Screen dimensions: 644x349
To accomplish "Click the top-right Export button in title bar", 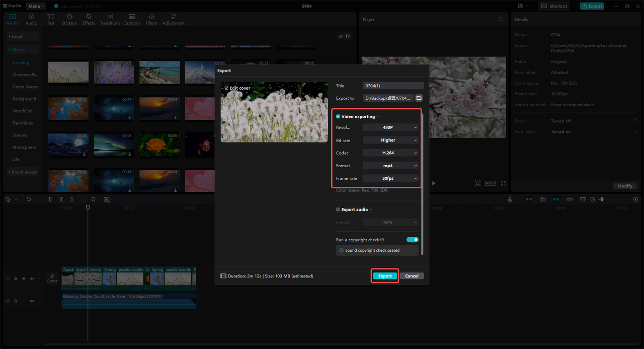I will pyautogui.click(x=592, y=6).
